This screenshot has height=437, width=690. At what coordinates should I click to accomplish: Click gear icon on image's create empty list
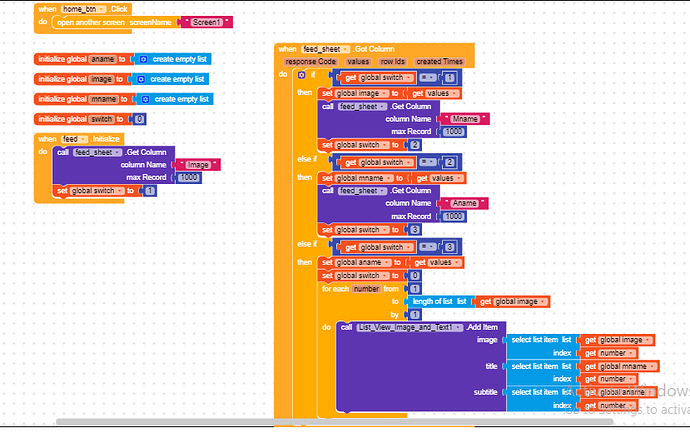pyautogui.click(x=141, y=79)
